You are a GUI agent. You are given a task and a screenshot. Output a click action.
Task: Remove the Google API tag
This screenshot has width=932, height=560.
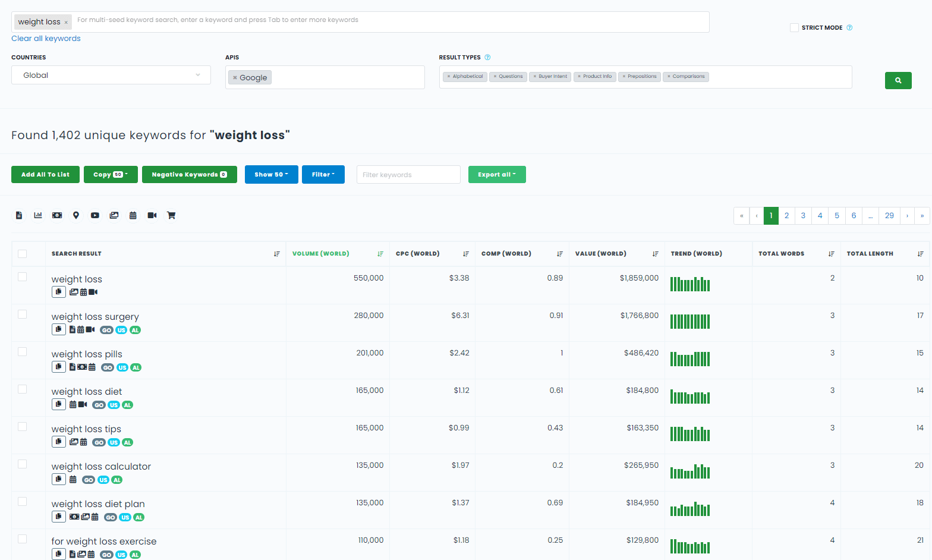point(235,77)
